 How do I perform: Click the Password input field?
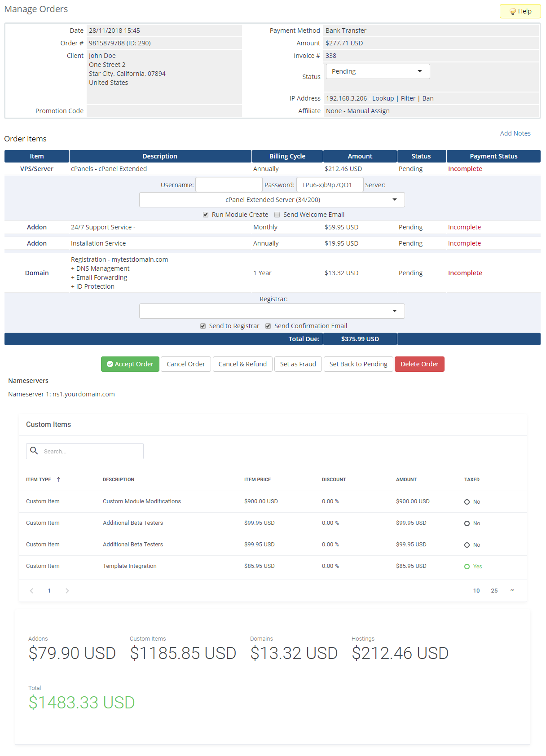point(330,185)
